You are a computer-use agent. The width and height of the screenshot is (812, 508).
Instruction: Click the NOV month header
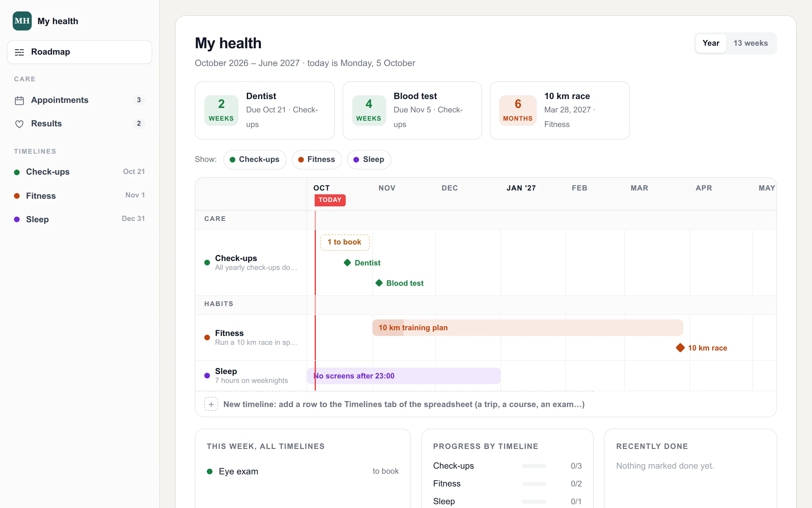[387, 188]
